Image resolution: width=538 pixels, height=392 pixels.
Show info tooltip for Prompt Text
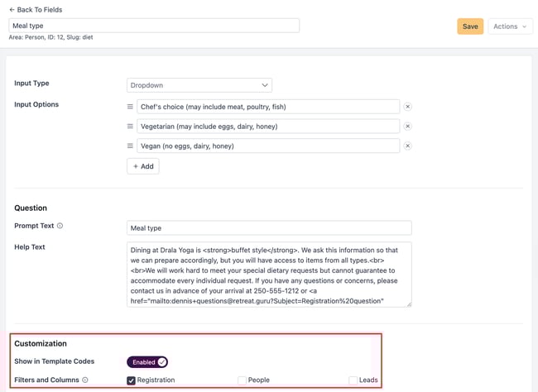point(60,226)
